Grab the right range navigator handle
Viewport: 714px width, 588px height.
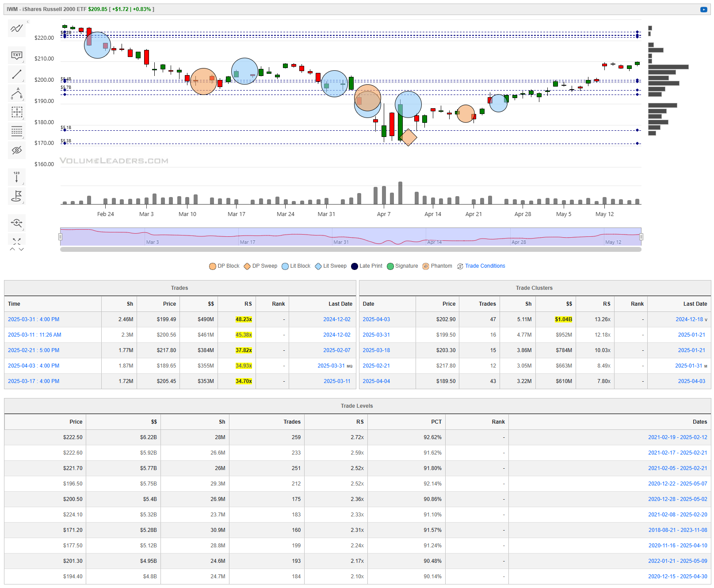[x=641, y=237]
